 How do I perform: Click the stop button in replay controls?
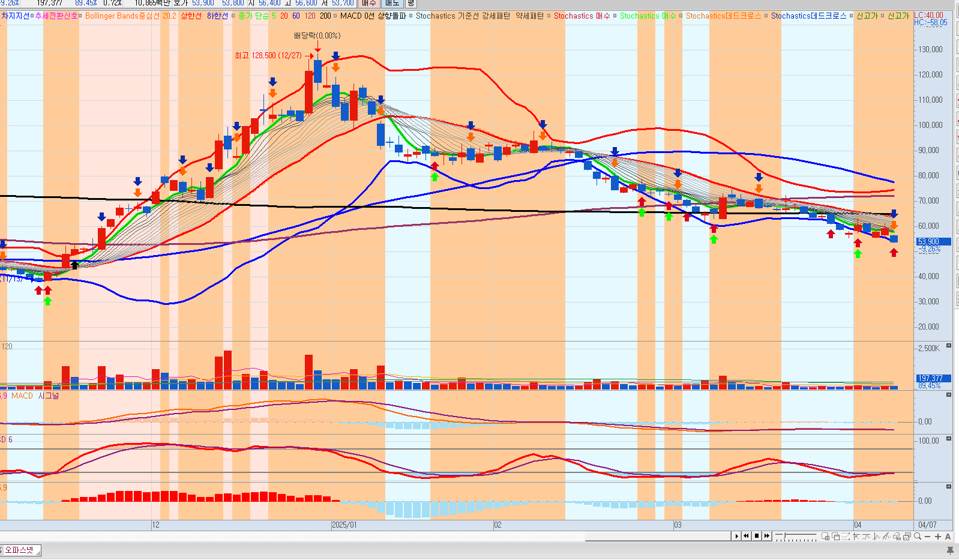coord(756,536)
